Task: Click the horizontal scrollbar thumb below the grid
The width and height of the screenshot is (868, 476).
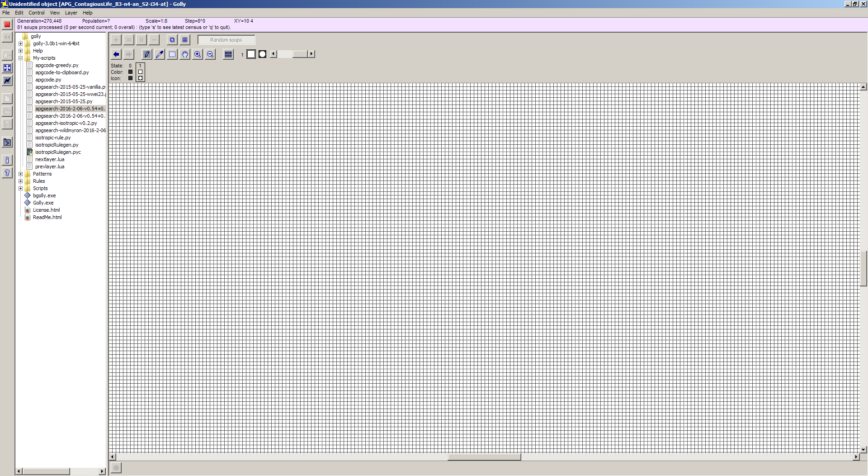Action: [484, 457]
